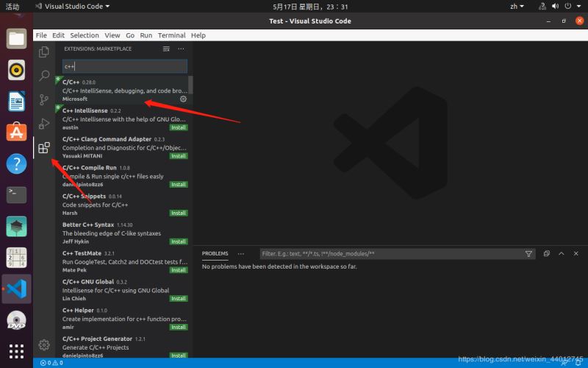The image size is (588, 368).
Task: Close the Problems panel
Action: click(x=576, y=253)
